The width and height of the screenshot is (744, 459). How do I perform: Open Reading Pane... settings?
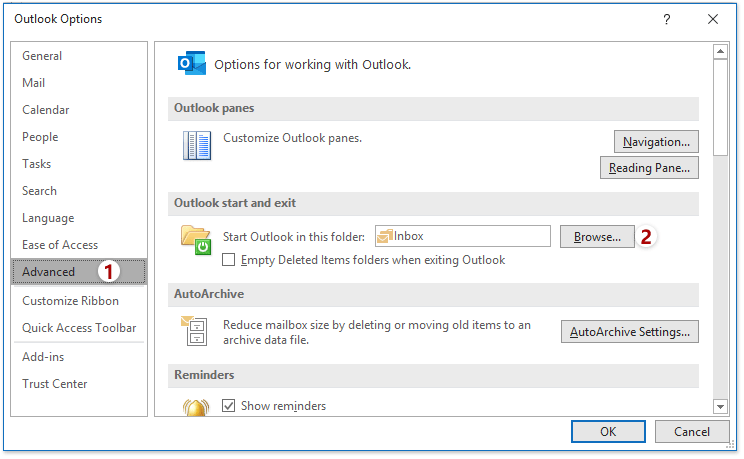point(649,168)
